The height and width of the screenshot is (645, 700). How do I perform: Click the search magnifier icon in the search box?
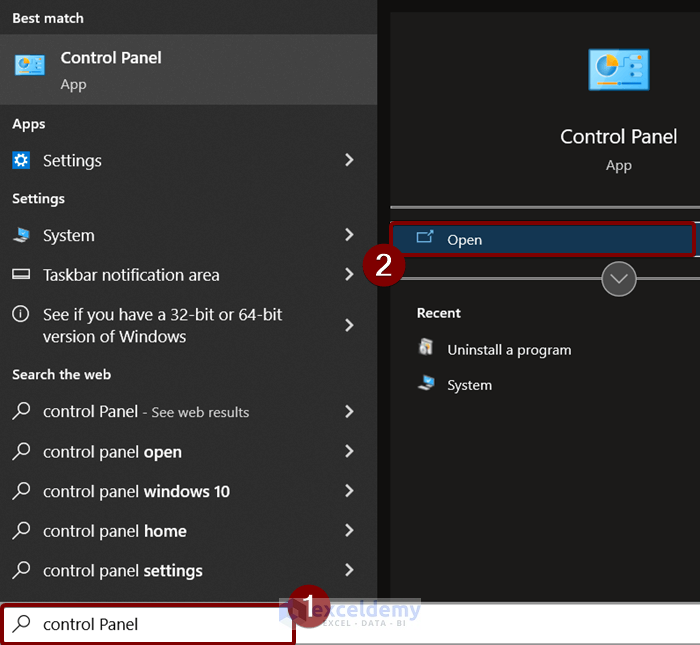(21, 624)
